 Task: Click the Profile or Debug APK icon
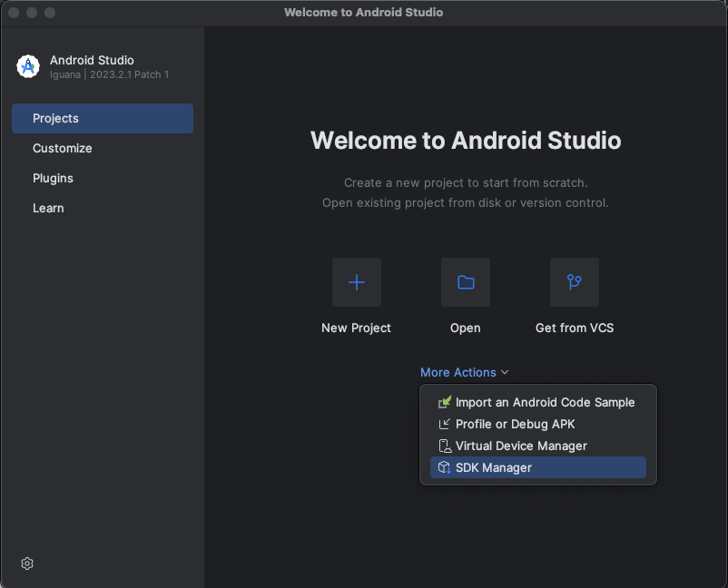(x=444, y=424)
